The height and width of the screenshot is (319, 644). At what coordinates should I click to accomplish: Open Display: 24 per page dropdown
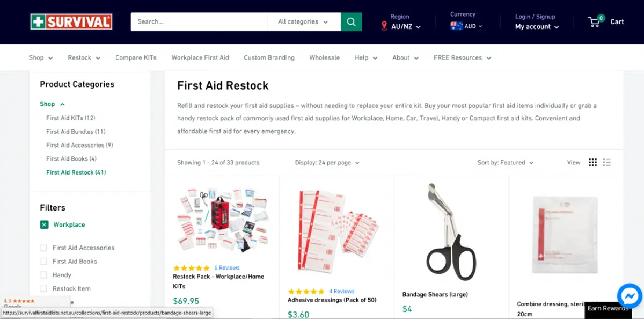327,163
